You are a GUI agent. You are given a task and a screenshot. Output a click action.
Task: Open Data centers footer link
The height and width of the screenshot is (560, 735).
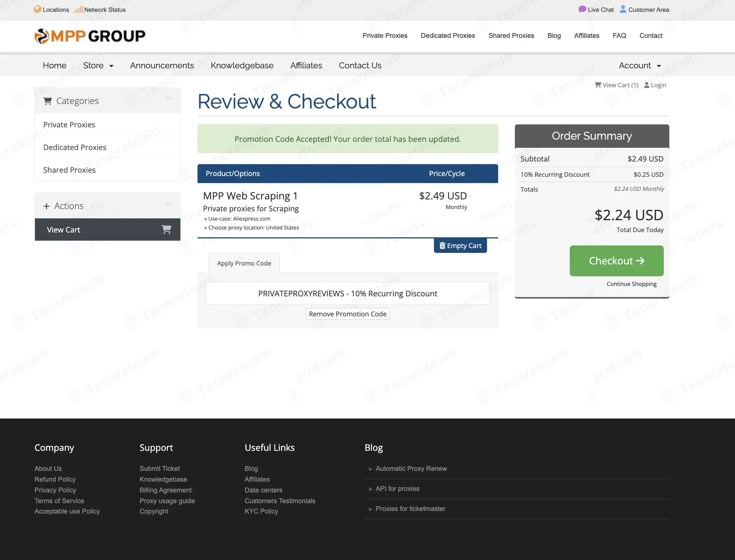pos(264,490)
